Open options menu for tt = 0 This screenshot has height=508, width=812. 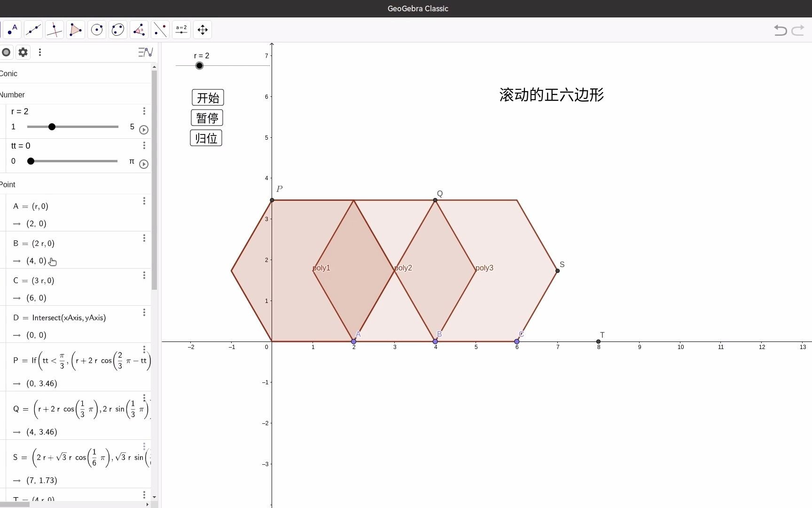click(144, 145)
